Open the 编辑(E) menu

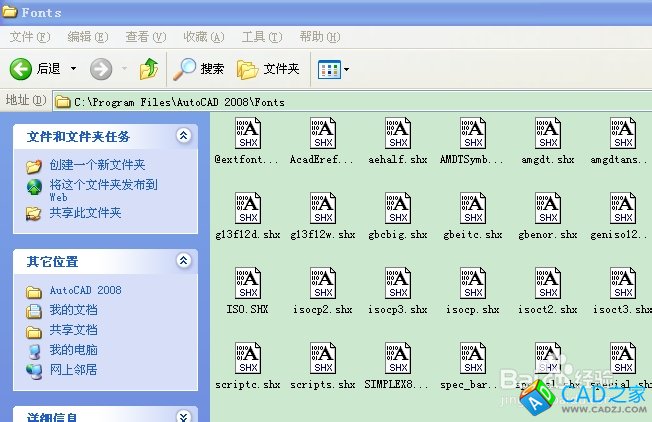pyautogui.click(x=88, y=37)
